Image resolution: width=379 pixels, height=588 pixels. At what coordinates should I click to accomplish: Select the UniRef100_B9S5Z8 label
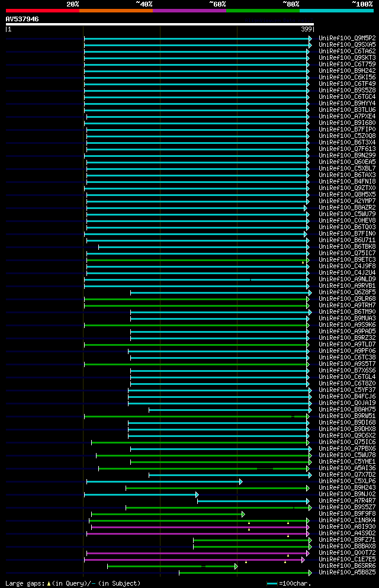[347, 91]
